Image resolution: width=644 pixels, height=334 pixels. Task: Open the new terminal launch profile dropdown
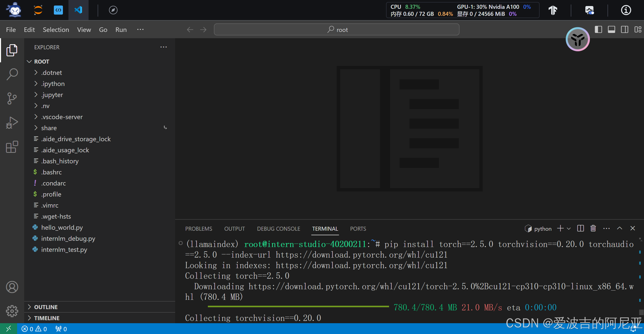point(569,228)
